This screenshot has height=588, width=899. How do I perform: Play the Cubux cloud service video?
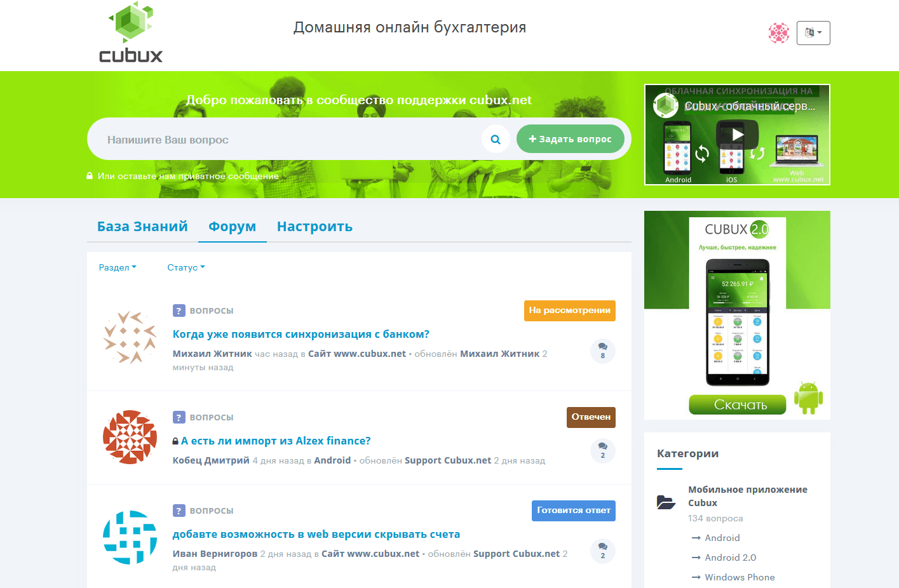pyautogui.click(x=737, y=134)
